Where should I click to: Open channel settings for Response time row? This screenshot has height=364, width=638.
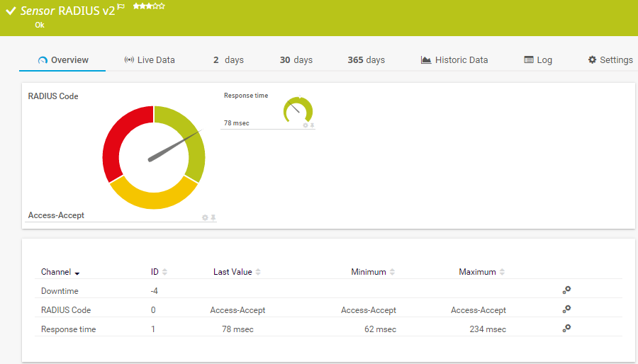pos(566,329)
